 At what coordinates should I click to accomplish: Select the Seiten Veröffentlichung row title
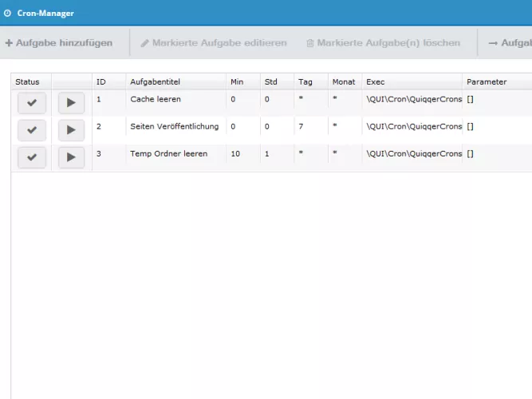pyautogui.click(x=174, y=127)
